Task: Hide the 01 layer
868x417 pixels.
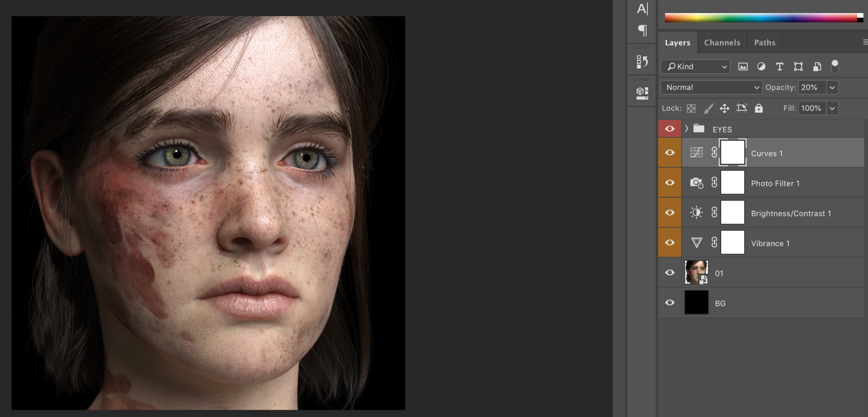Action: 670,272
